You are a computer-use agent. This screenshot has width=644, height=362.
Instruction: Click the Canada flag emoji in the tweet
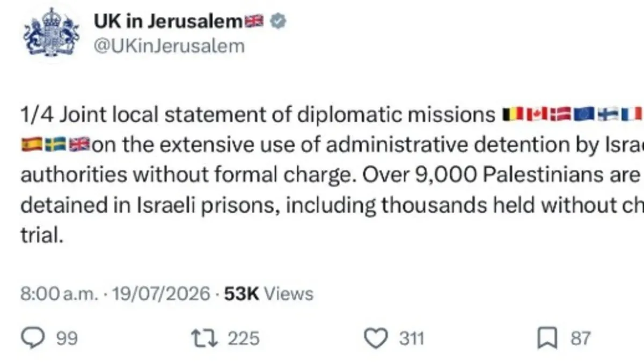537,115
